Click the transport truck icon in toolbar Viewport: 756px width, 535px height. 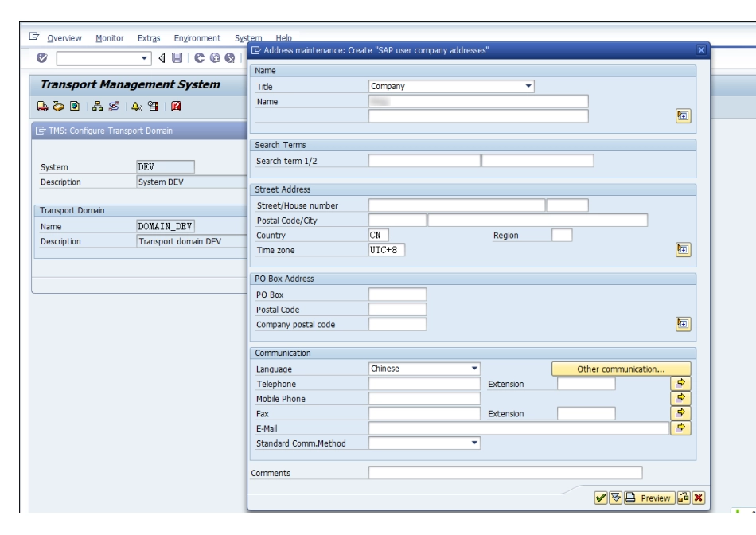coord(42,105)
